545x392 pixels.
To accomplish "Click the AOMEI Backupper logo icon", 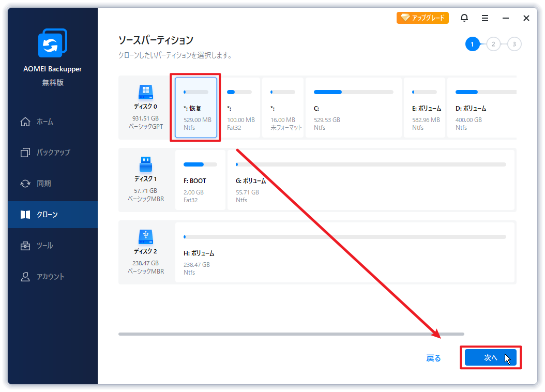I will click(x=53, y=43).
